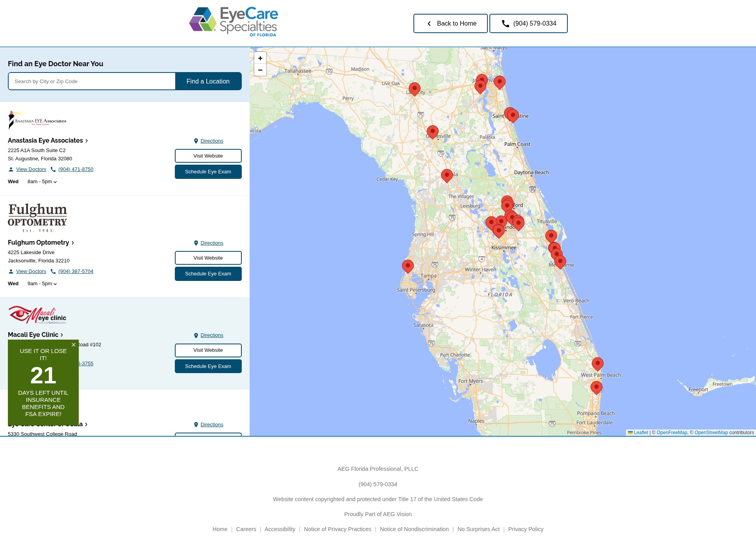Get Directions to Anastasia Eye Associates
756x550 pixels.
coord(208,141)
